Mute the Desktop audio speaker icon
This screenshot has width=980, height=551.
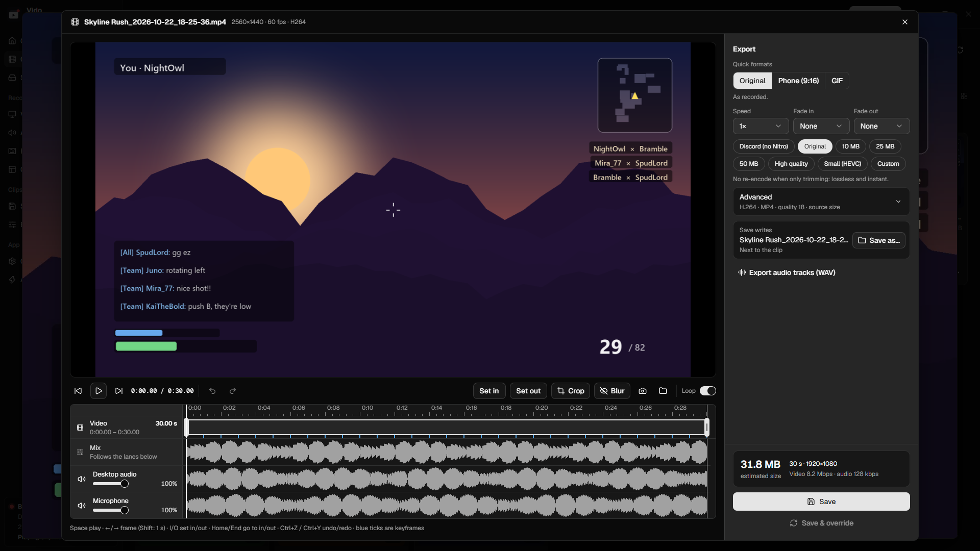pos(81,479)
